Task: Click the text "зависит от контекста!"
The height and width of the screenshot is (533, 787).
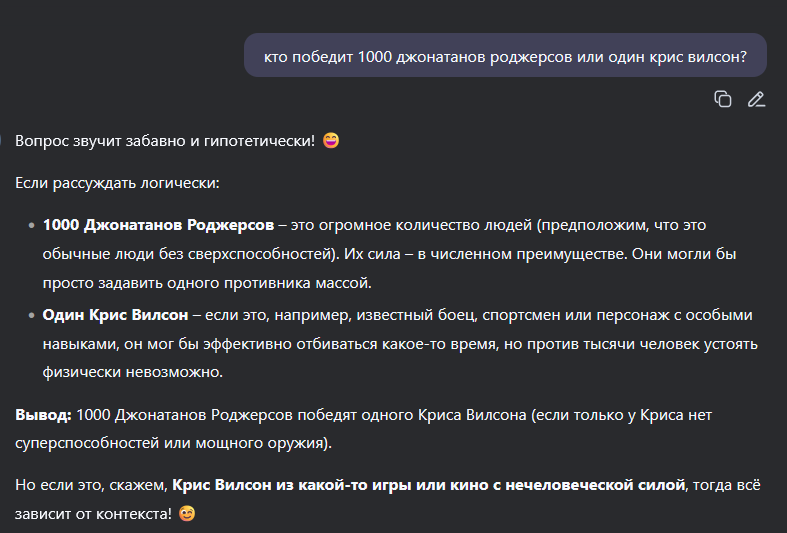Action: [93, 514]
